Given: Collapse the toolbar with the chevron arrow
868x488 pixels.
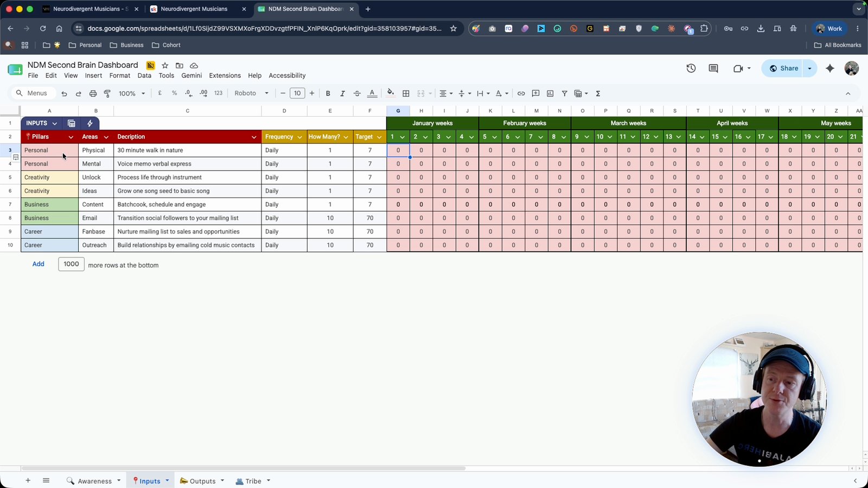Looking at the screenshot, I should [848, 93].
